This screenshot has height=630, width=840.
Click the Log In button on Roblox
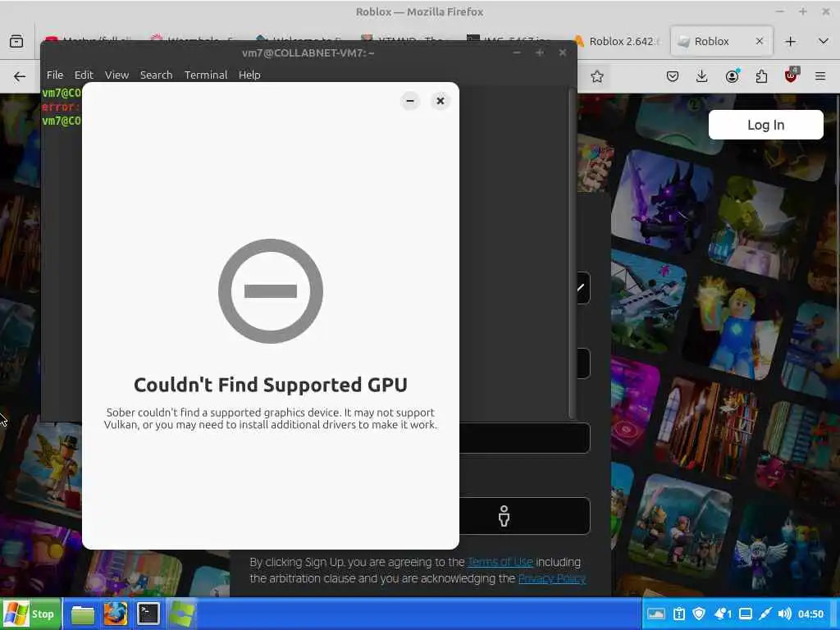765,125
